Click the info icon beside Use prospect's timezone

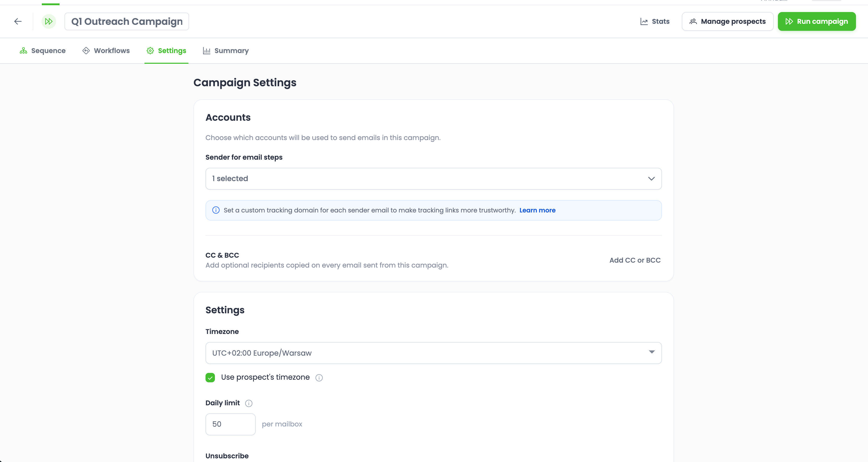click(319, 378)
